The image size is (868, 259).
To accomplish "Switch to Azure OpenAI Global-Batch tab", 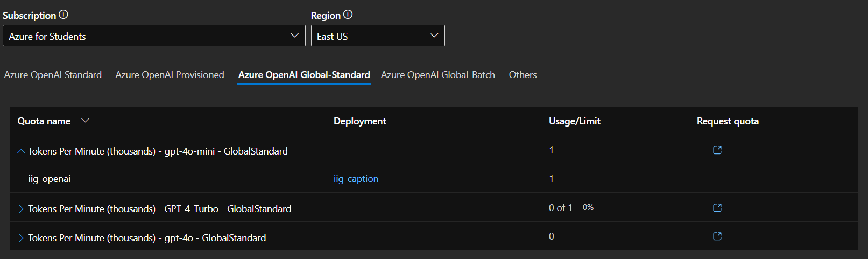I will pos(438,75).
